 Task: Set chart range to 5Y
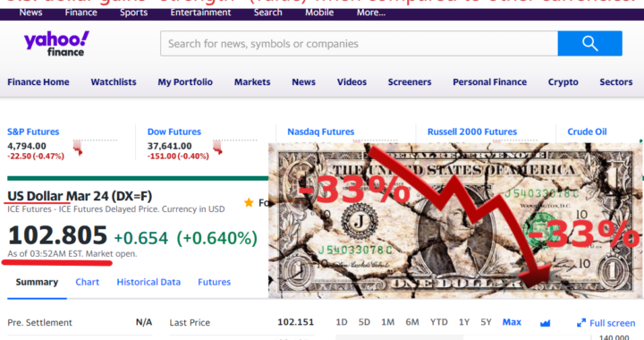coord(486,322)
